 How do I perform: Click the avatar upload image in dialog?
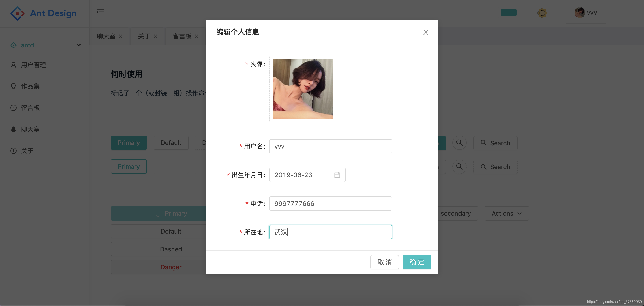pos(303,89)
